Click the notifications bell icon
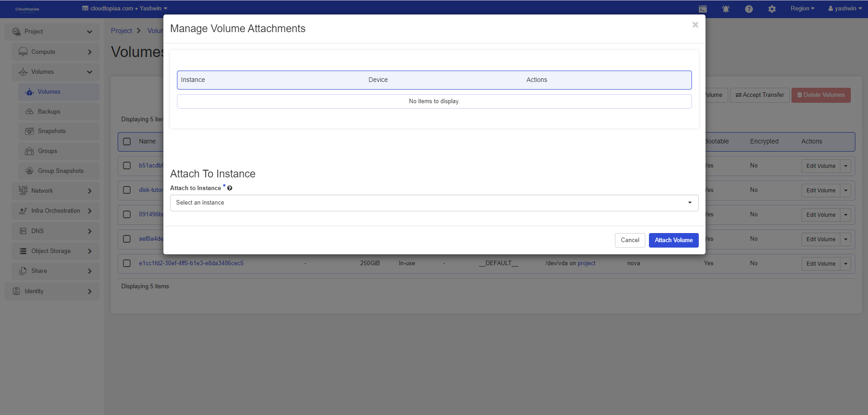This screenshot has height=415, width=868. pyautogui.click(x=725, y=9)
